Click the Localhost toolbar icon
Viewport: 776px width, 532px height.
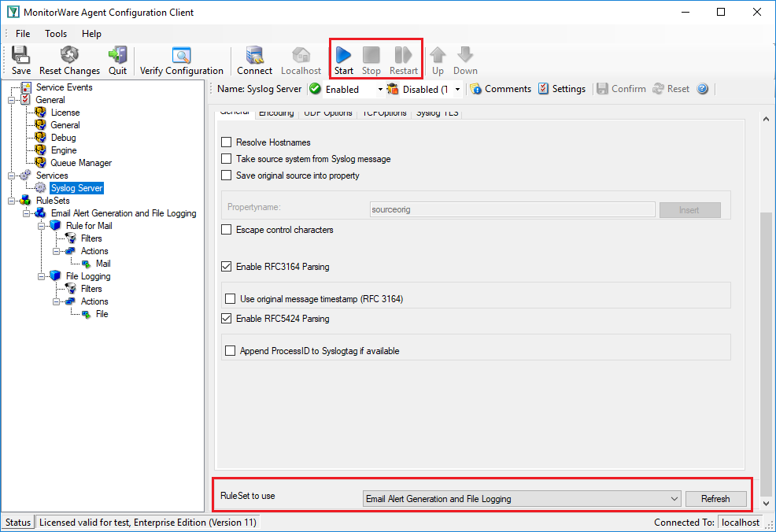click(x=301, y=61)
